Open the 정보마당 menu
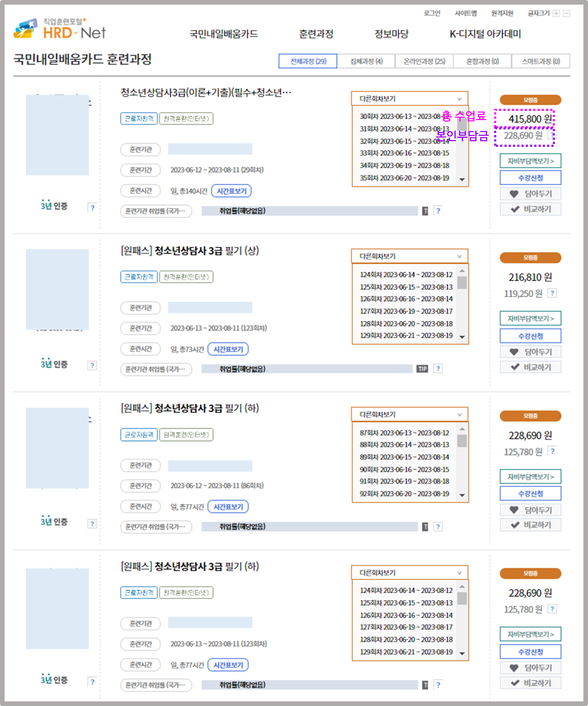The height and width of the screenshot is (706, 588). pyautogui.click(x=391, y=34)
